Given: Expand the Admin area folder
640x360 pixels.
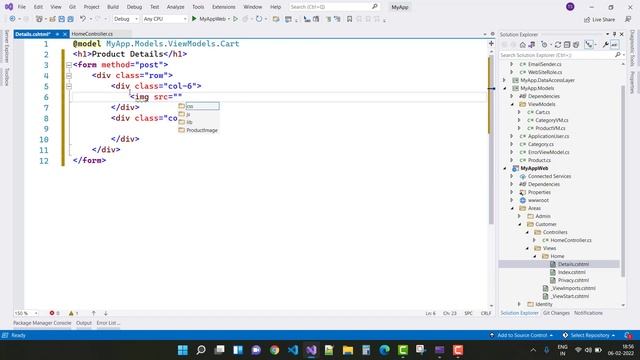Looking at the screenshot, I should (519, 216).
